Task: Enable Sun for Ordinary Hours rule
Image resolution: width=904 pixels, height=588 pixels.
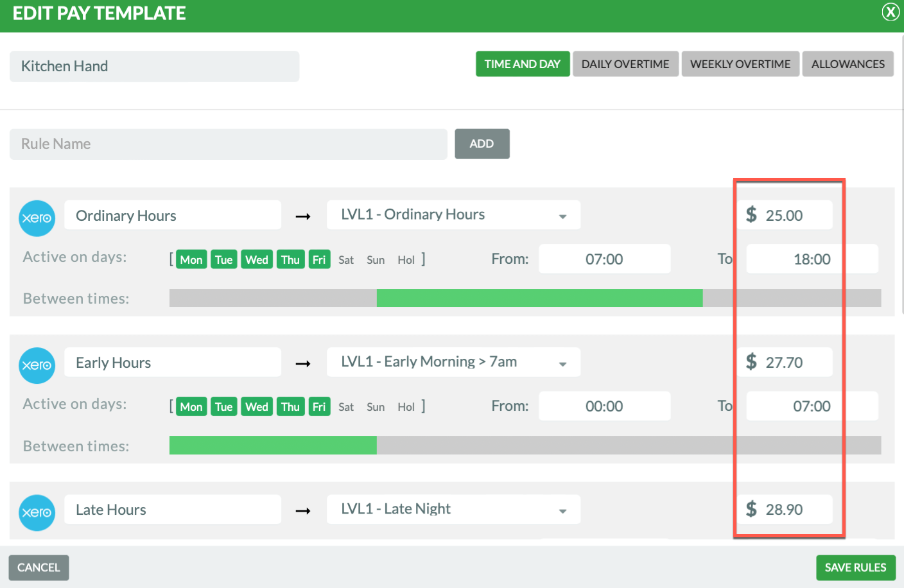Action: [x=376, y=260]
